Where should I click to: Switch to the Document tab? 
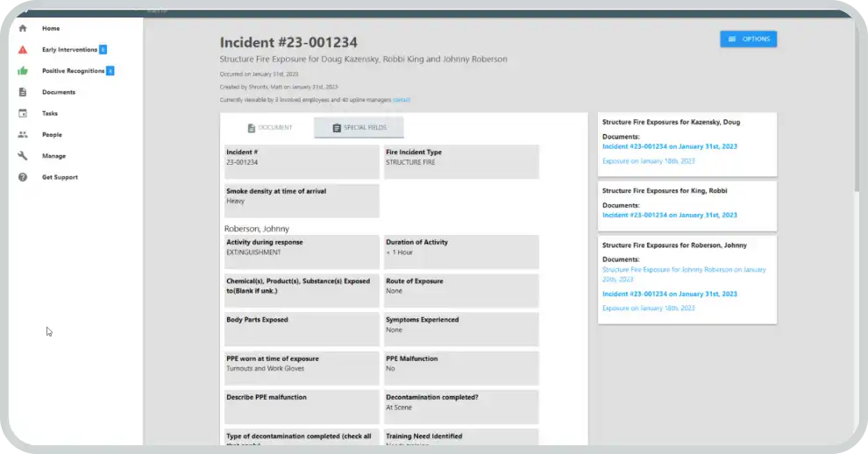point(269,128)
